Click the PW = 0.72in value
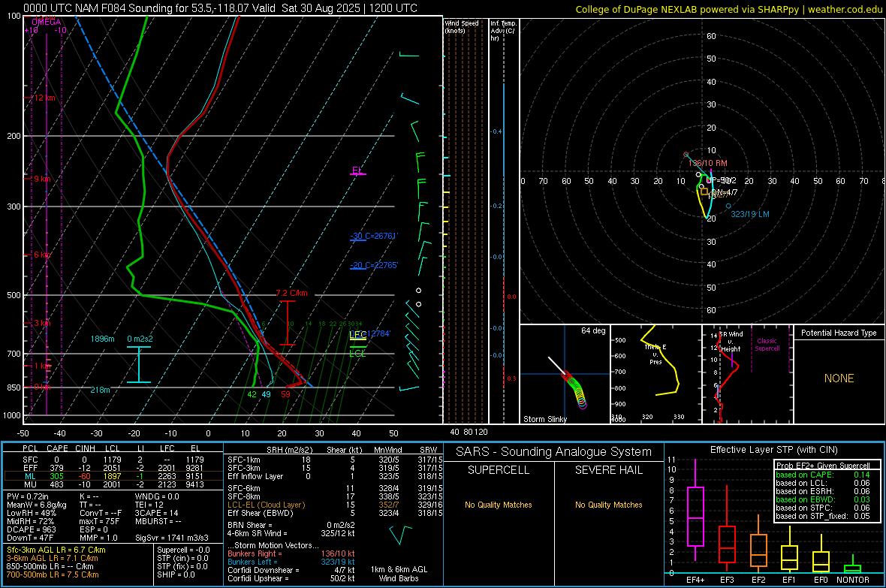The image size is (886, 588). [x=29, y=496]
